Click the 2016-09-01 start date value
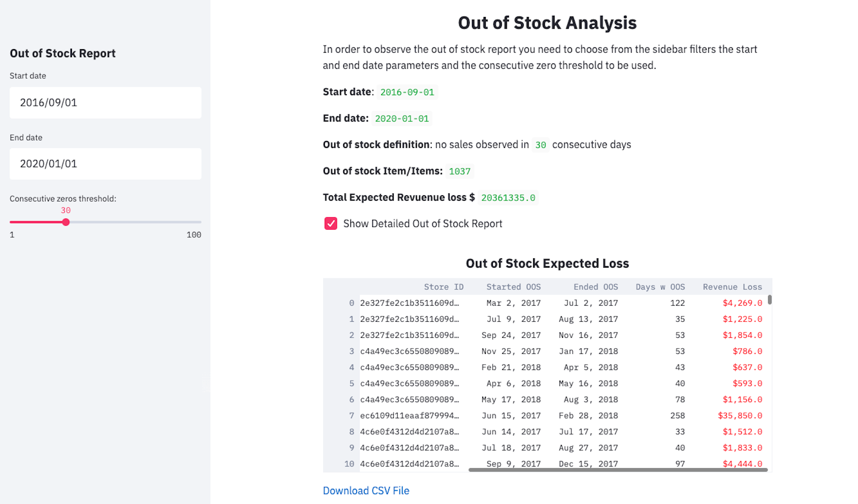Image resolution: width=858 pixels, height=504 pixels. click(407, 92)
